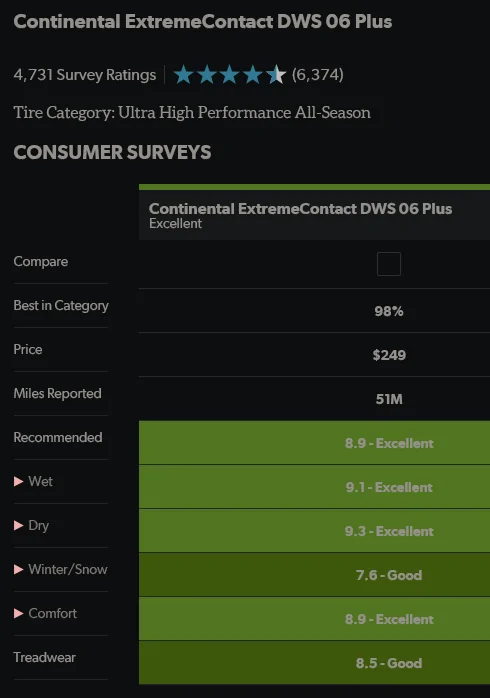Click the half-filled fifth star
Image resolution: width=490 pixels, height=698 pixels.
point(276,74)
